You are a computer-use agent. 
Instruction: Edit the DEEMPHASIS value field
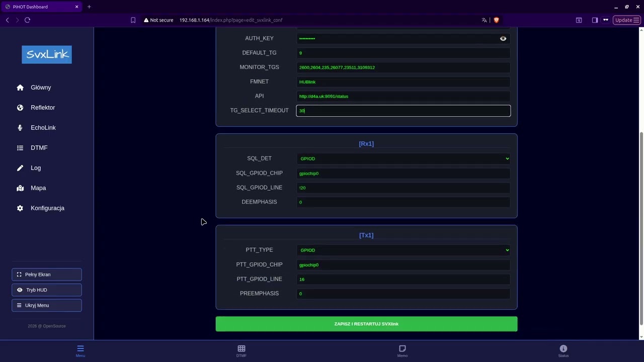404,202
